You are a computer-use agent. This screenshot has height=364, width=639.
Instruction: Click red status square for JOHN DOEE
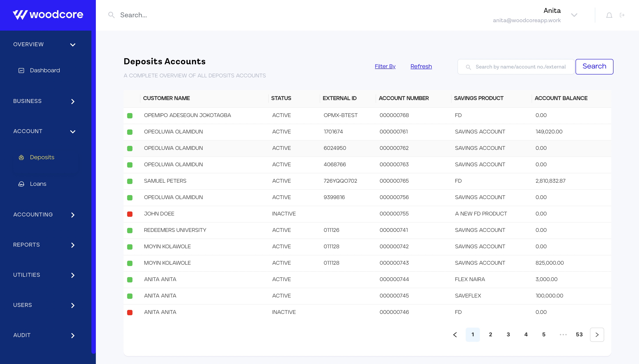click(x=130, y=214)
